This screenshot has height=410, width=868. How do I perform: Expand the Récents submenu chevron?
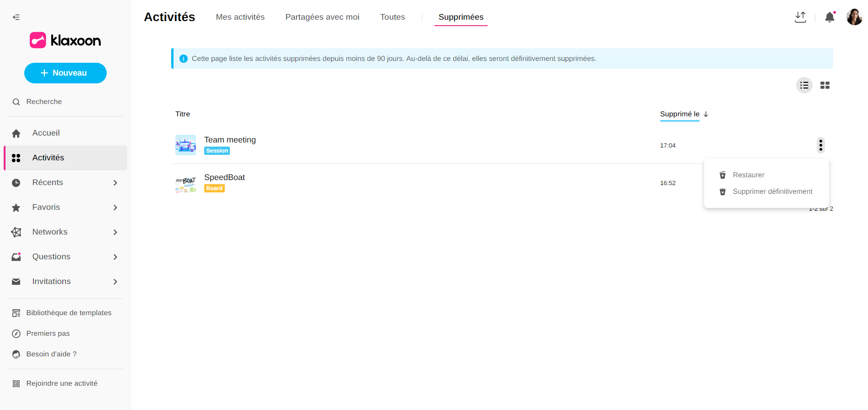point(115,183)
